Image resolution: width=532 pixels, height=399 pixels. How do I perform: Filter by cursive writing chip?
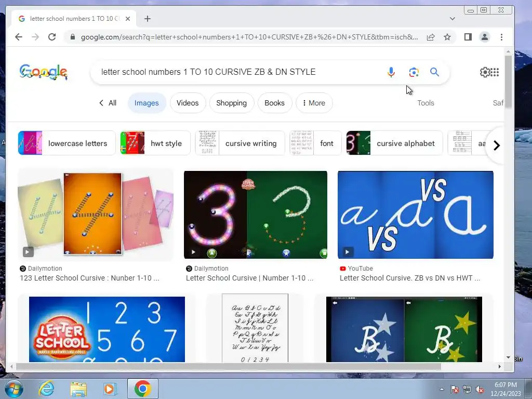240,143
